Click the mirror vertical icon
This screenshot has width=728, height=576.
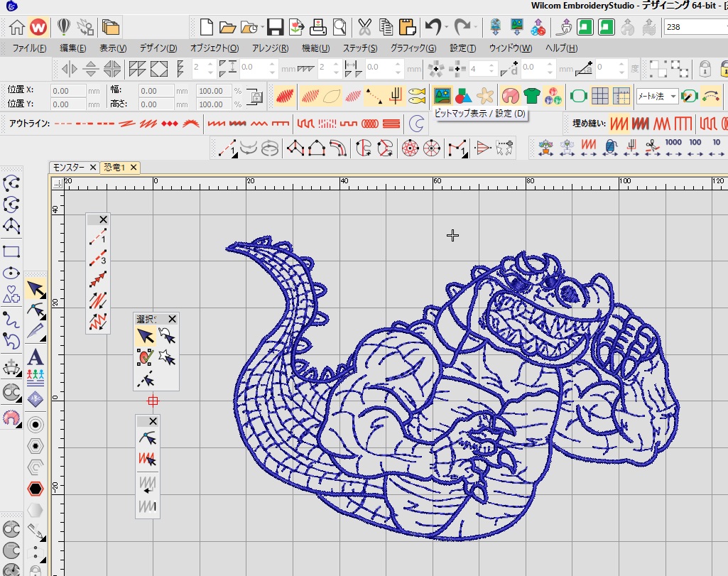point(91,70)
